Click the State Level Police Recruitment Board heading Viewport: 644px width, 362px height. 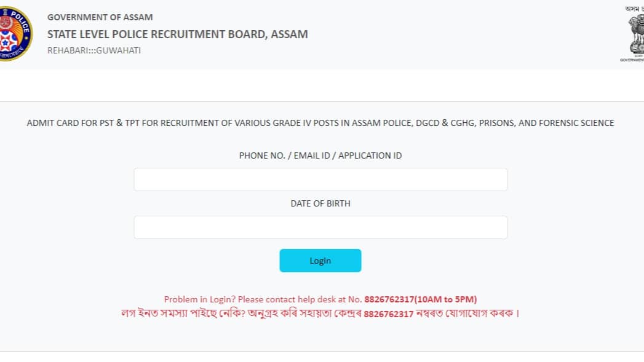click(178, 34)
